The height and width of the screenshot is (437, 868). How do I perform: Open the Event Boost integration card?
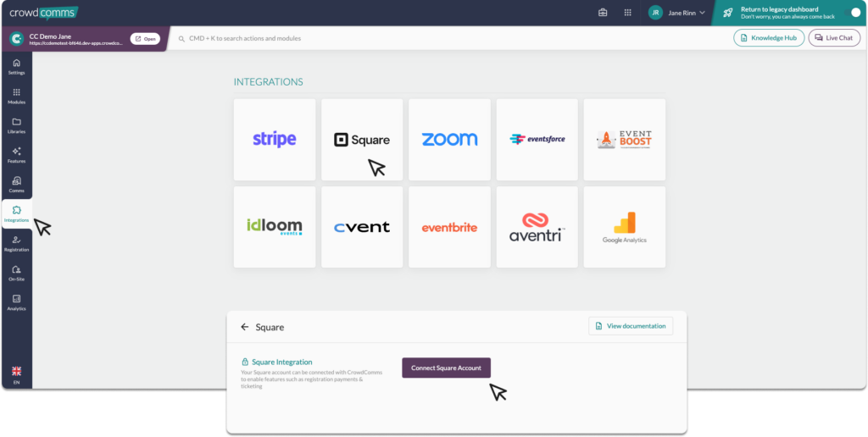point(625,140)
